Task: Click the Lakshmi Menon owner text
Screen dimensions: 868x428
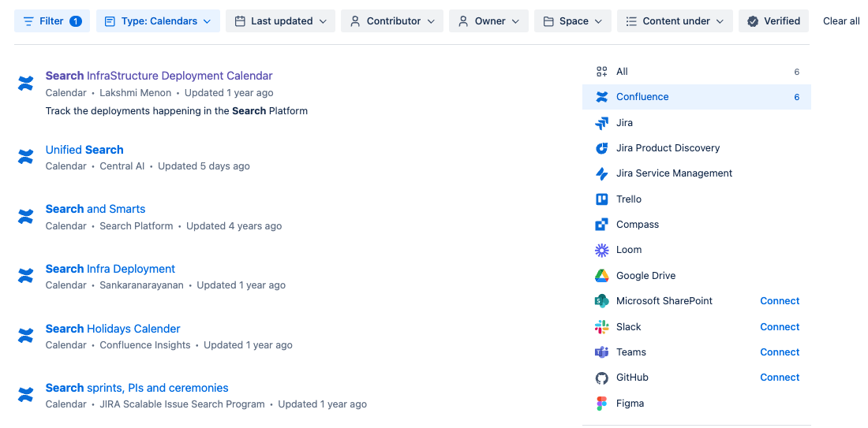Action: (x=136, y=93)
